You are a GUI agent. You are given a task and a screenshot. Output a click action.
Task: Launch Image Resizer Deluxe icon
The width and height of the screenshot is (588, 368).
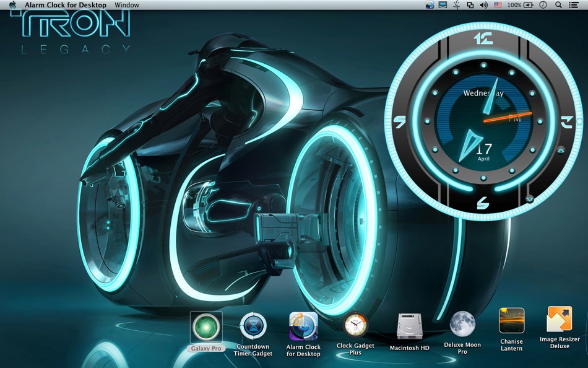[560, 320]
